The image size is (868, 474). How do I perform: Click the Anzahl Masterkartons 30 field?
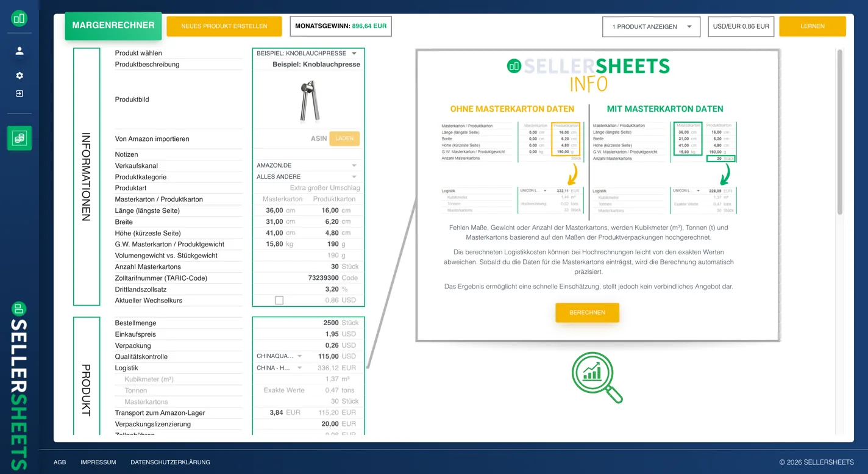pyautogui.click(x=335, y=267)
